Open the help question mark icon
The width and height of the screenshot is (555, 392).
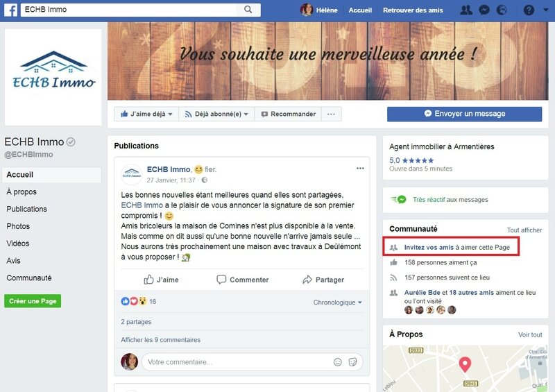point(529,10)
